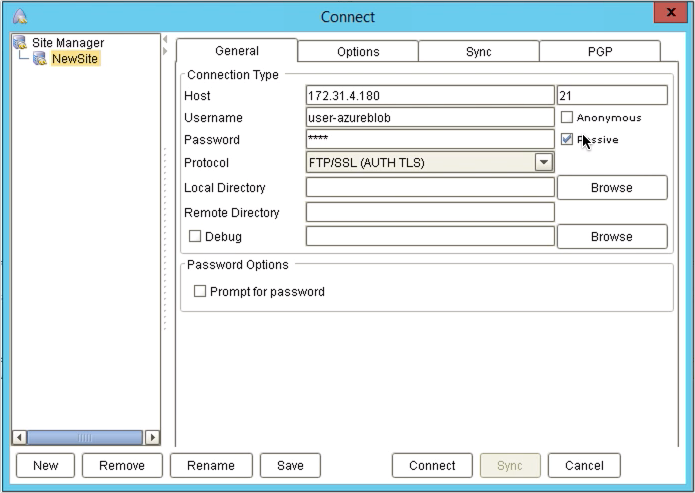Click Save to store site settings
Image resolution: width=695 pixels, height=493 pixels.
pos(289,465)
